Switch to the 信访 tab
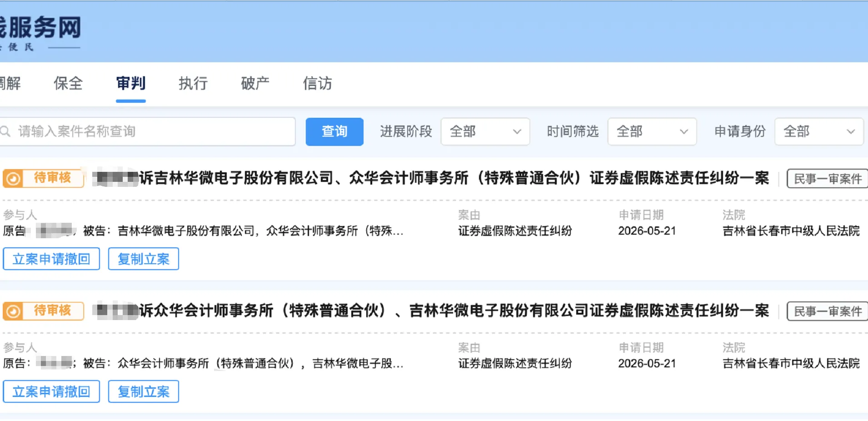Viewport: 868px width, 421px height. 318,83
